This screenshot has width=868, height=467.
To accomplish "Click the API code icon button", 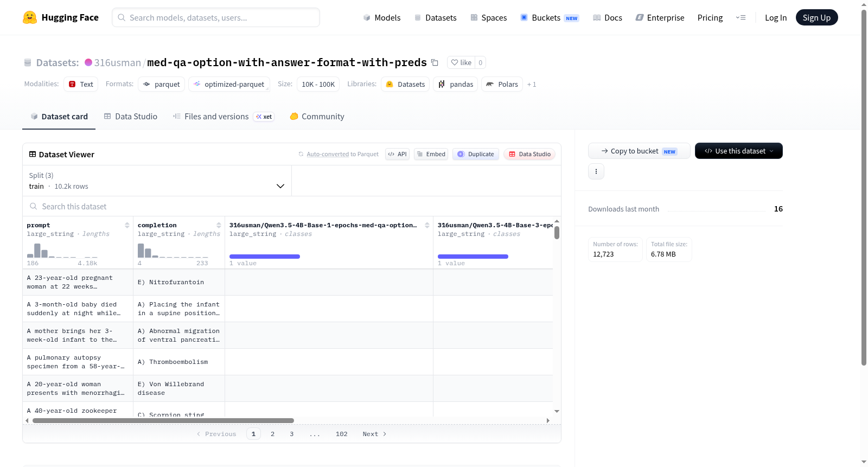I will (x=397, y=154).
